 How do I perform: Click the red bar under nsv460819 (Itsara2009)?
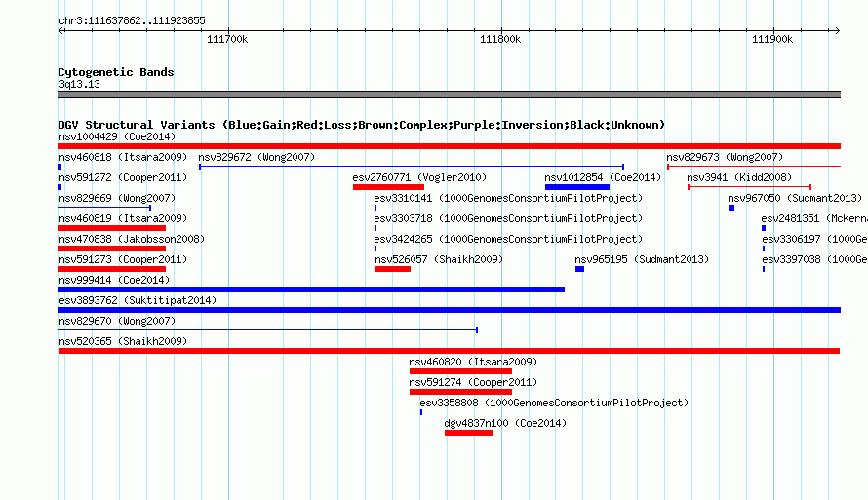112,228
